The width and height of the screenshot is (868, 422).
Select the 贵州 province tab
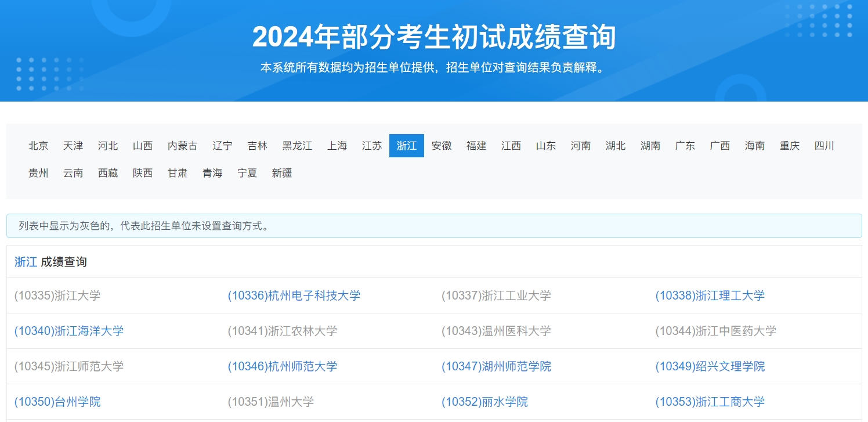(38, 173)
